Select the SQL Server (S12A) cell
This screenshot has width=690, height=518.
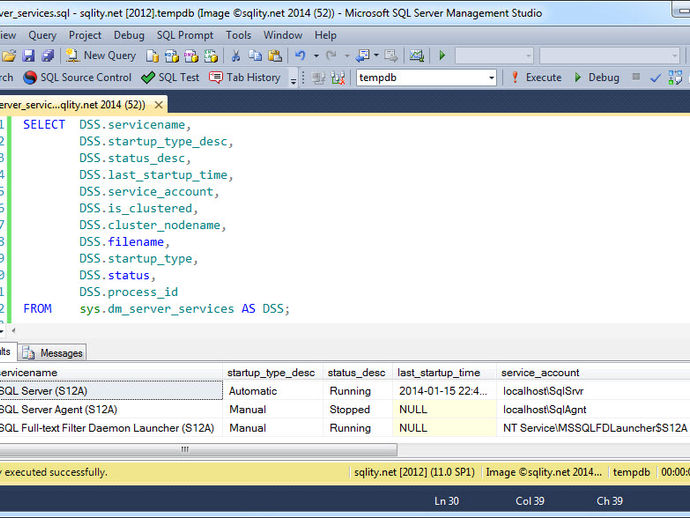[111, 391]
